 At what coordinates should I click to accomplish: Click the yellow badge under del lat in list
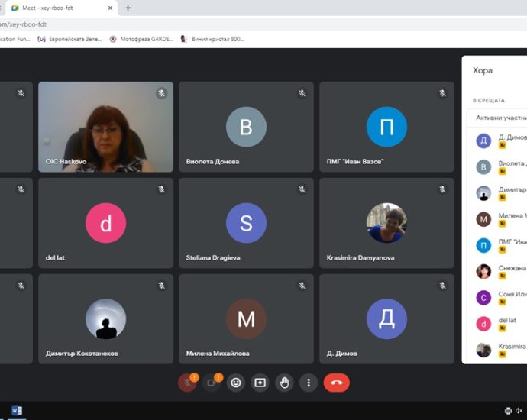(502, 328)
